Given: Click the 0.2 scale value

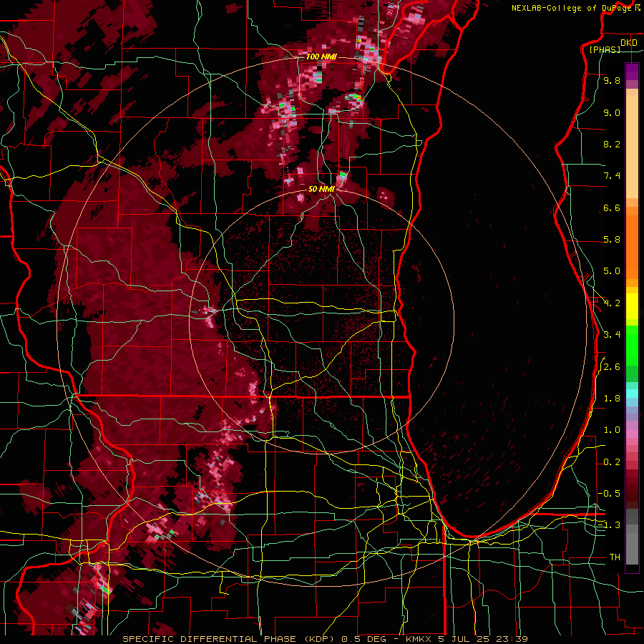Looking at the screenshot, I should point(612,462).
